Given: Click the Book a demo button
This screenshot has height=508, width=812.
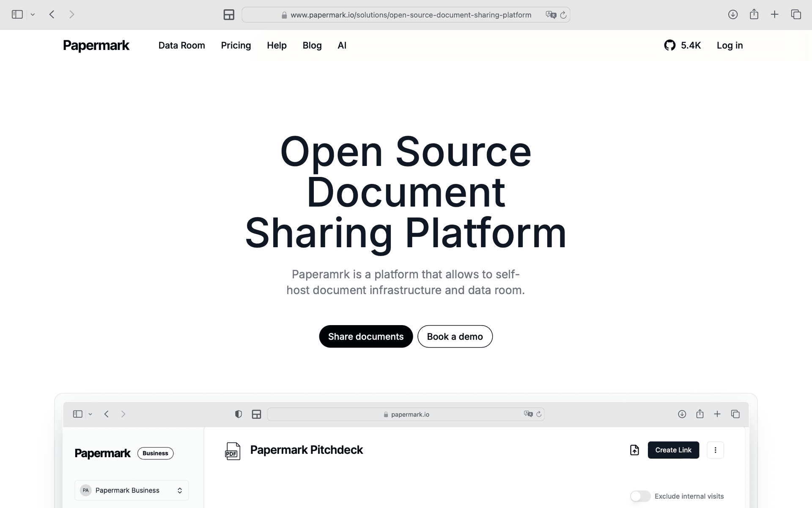Looking at the screenshot, I should click(455, 337).
